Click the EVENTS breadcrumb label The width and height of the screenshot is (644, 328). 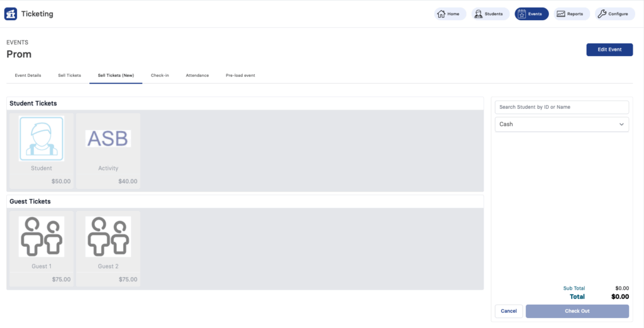(x=17, y=42)
